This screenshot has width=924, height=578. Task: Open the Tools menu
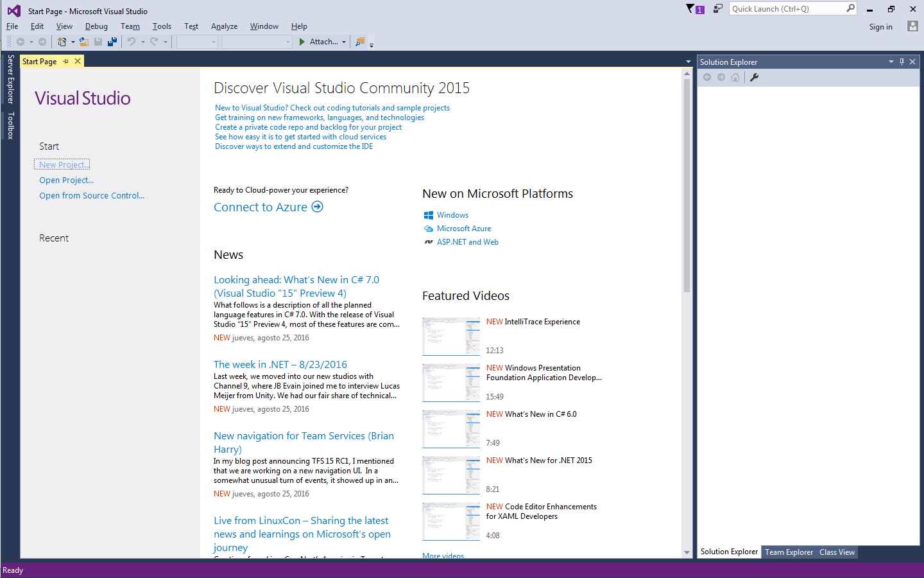pos(162,26)
